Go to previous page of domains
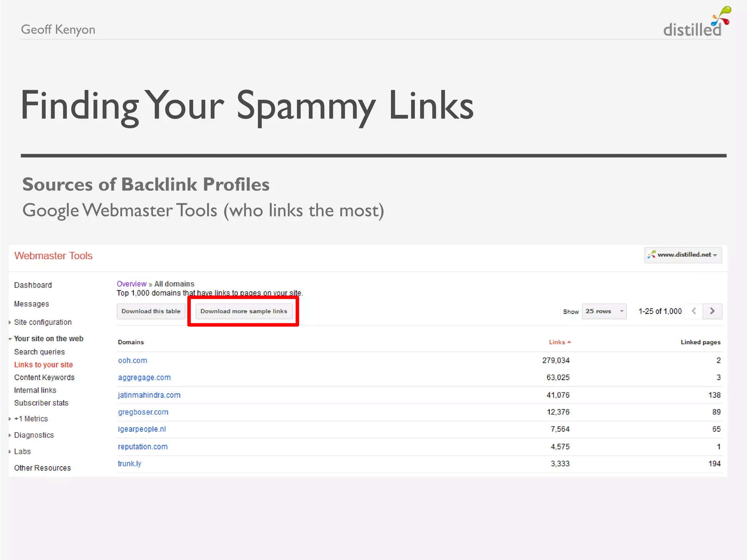Viewport: 747px width, 560px height. pyautogui.click(x=694, y=311)
